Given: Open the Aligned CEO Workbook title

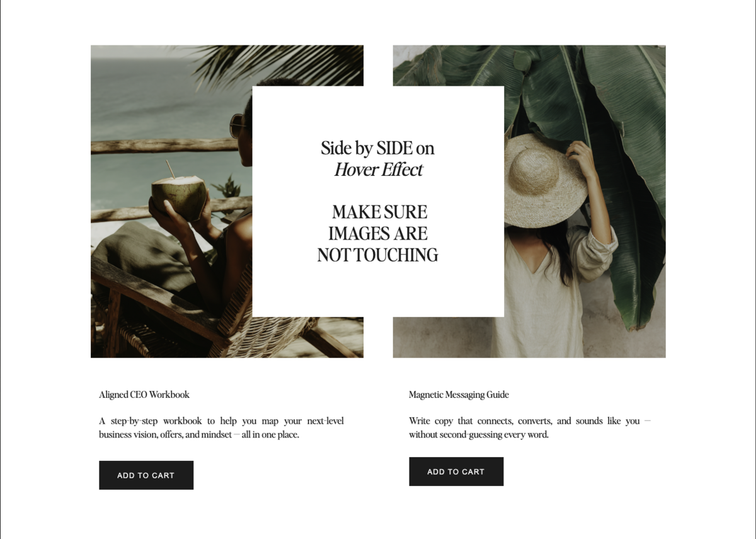Looking at the screenshot, I should click(x=144, y=395).
